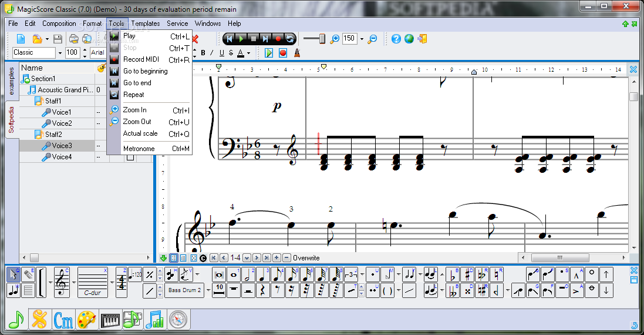Open the Templates menu
This screenshot has height=335, width=644.
point(146,24)
